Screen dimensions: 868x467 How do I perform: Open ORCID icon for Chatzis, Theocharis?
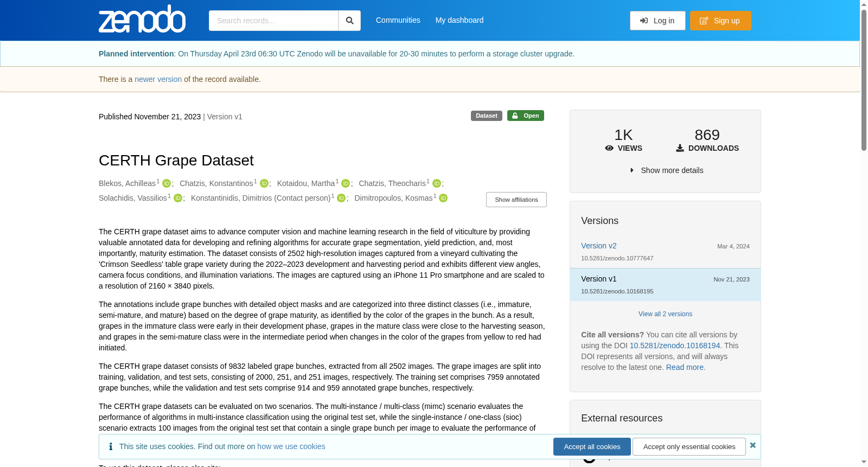coord(437,184)
